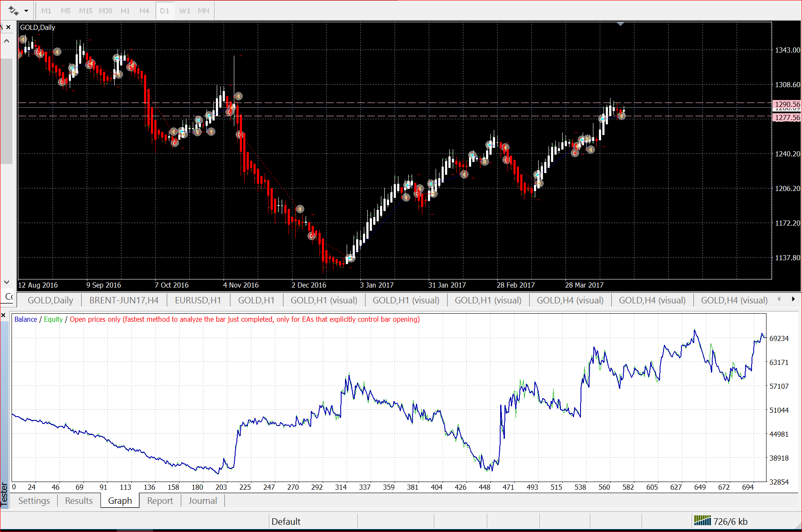
Task: Switch chart to M1 timeframe
Action: 46,11
